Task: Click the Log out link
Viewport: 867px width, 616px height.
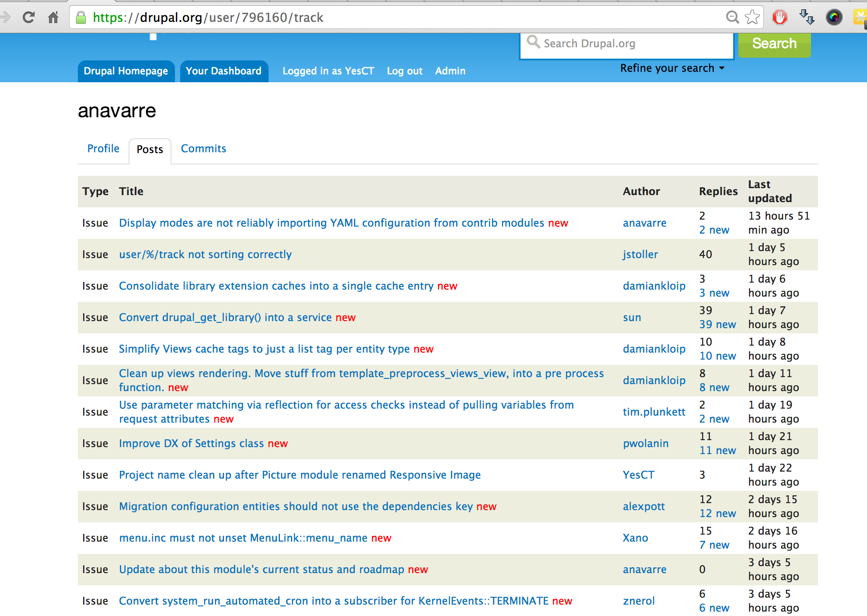Action: (x=405, y=71)
